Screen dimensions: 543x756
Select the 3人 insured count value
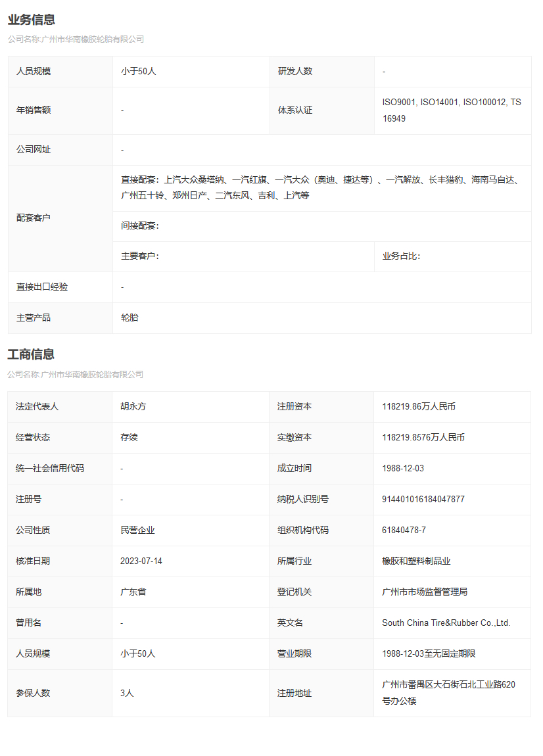(x=127, y=693)
